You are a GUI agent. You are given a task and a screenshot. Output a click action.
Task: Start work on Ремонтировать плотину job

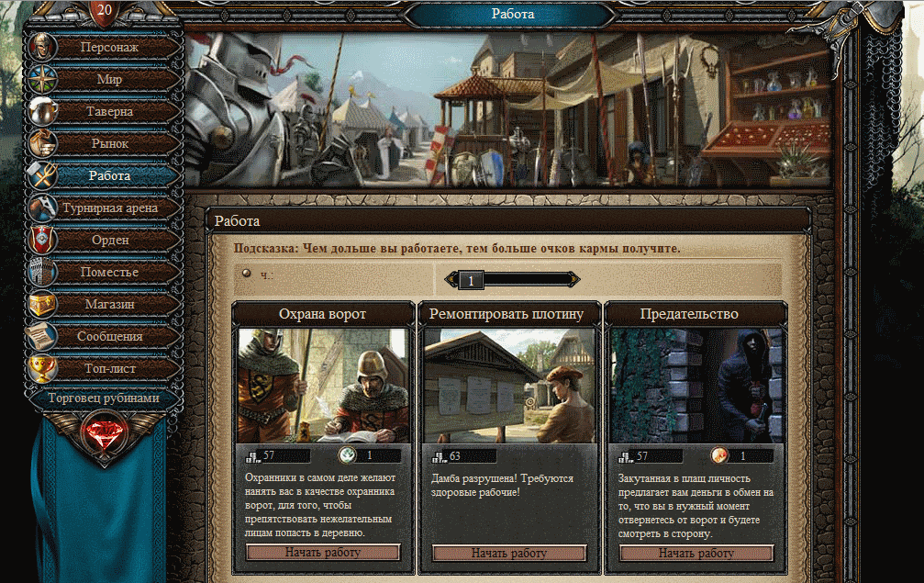click(509, 553)
